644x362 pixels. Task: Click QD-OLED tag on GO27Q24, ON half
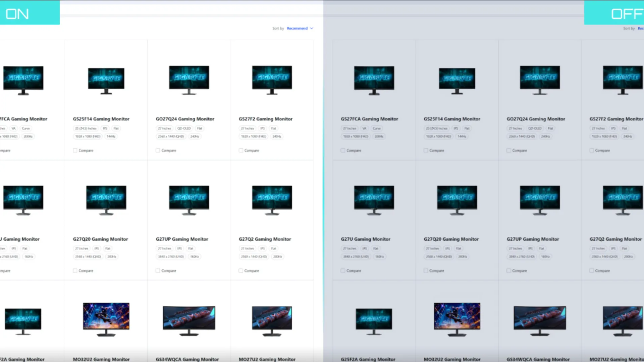(184, 128)
